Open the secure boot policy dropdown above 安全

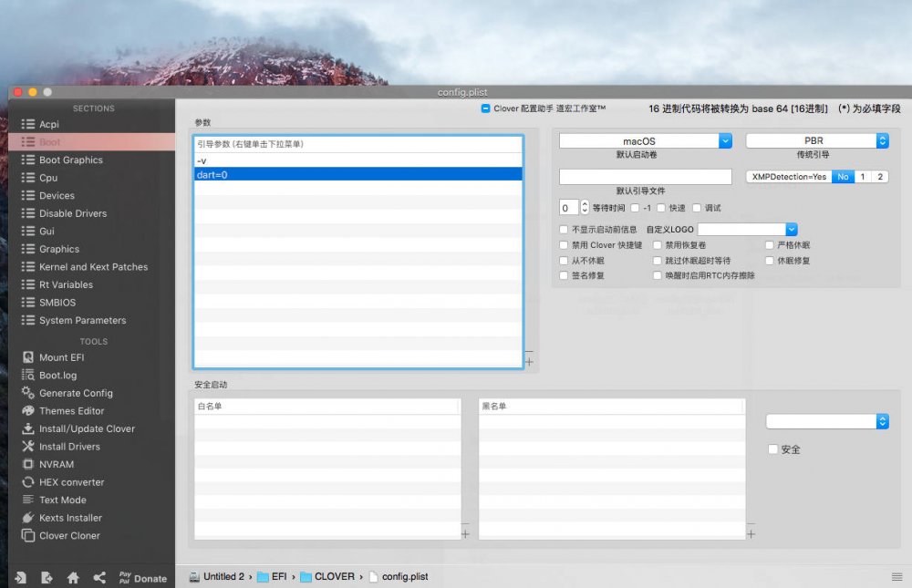pyautogui.click(x=827, y=421)
